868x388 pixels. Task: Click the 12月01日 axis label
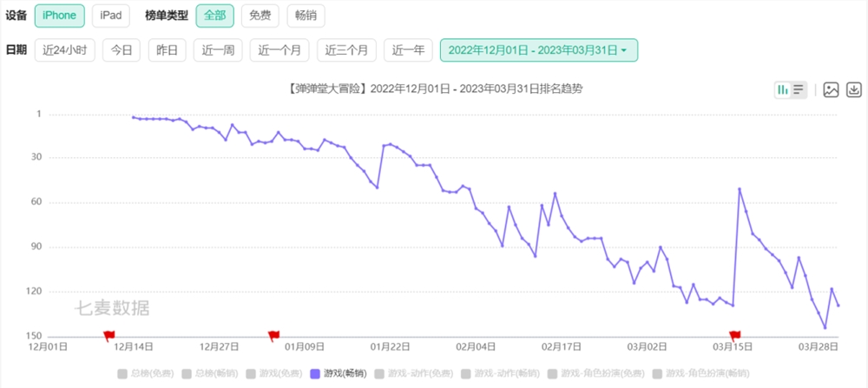(49, 347)
